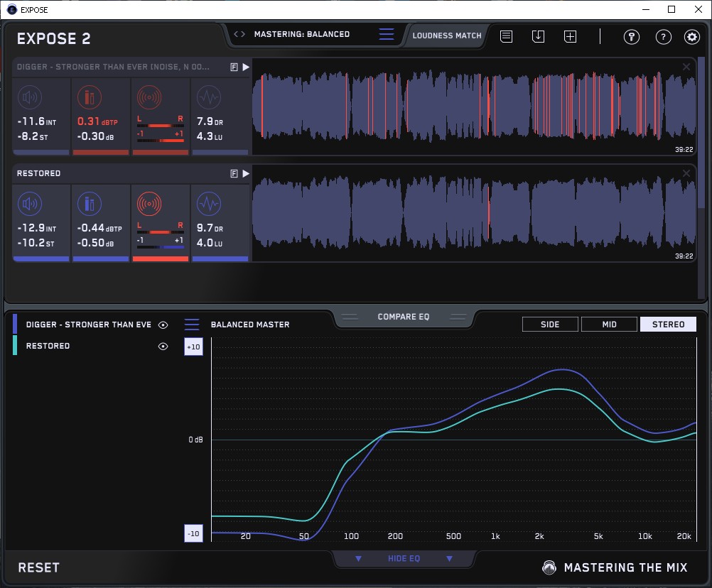Open settings gear icon
This screenshot has height=588, width=712.
click(x=692, y=37)
